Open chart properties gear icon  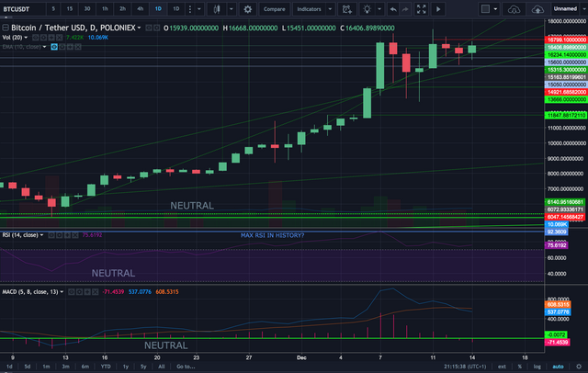click(x=247, y=9)
